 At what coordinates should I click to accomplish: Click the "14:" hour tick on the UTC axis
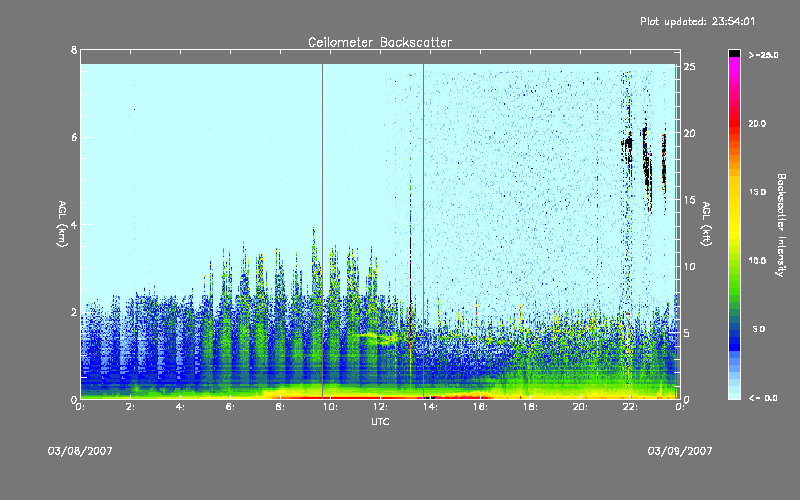coord(430,407)
